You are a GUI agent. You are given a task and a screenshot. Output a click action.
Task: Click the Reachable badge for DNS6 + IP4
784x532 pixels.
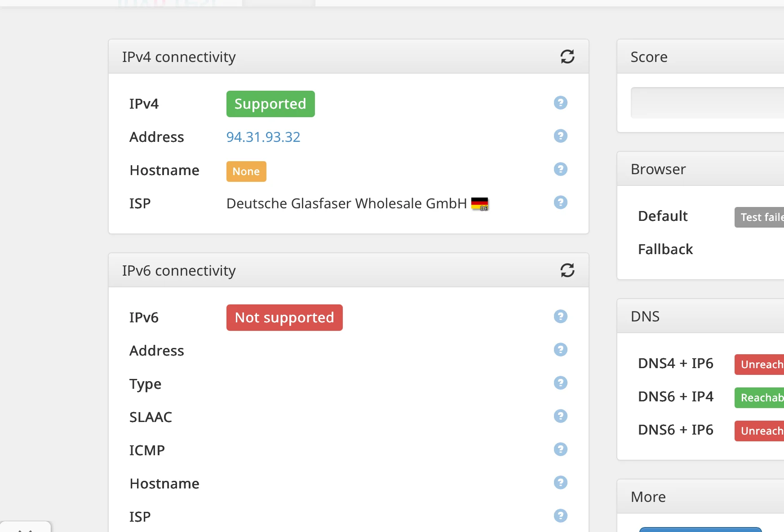759,398
